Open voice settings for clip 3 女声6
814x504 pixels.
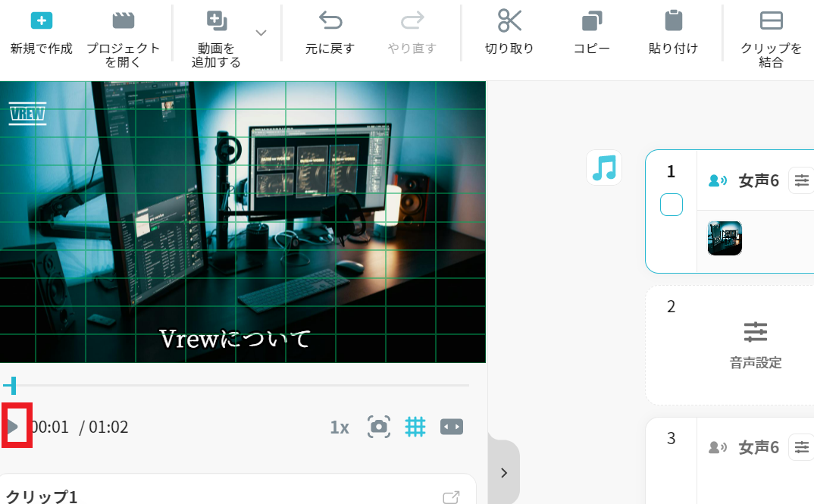pyautogui.click(x=801, y=447)
